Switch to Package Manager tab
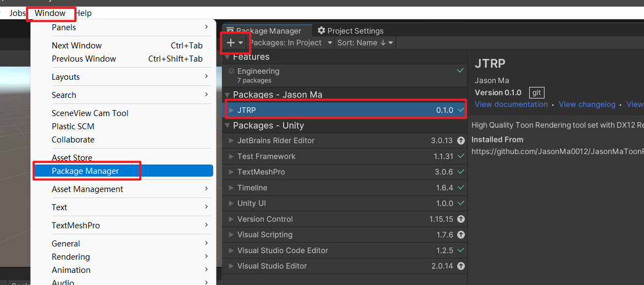 pos(268,31)
